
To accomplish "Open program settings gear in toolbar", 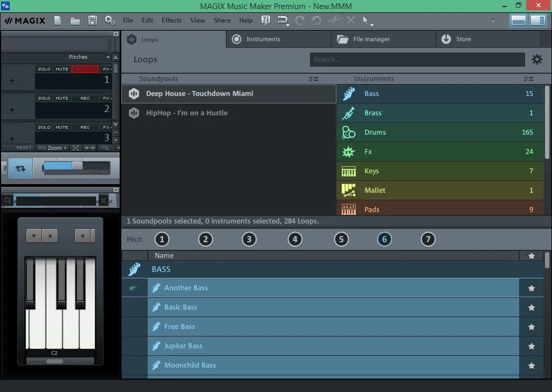I will pyautogui.click(x=109, y=20).
